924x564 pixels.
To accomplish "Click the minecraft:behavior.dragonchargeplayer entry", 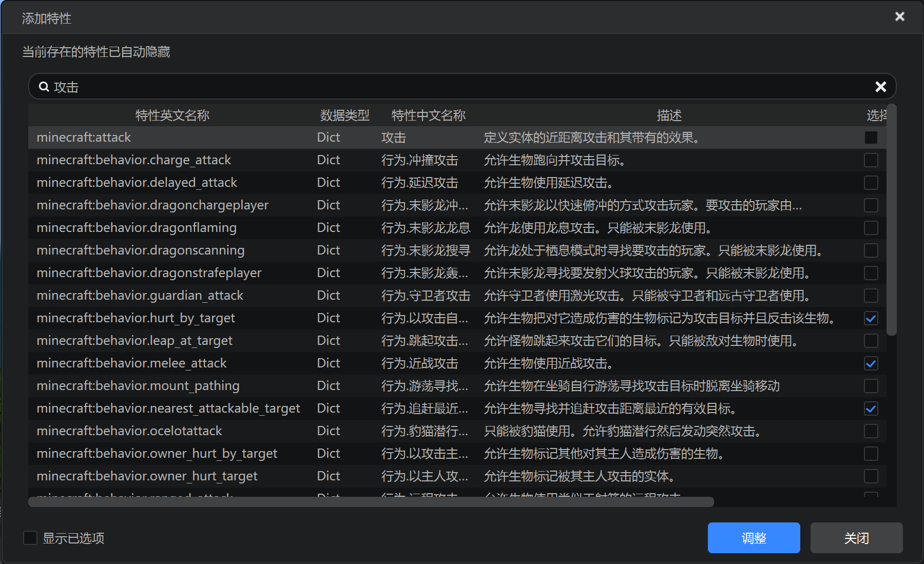I will coord(152,205).
